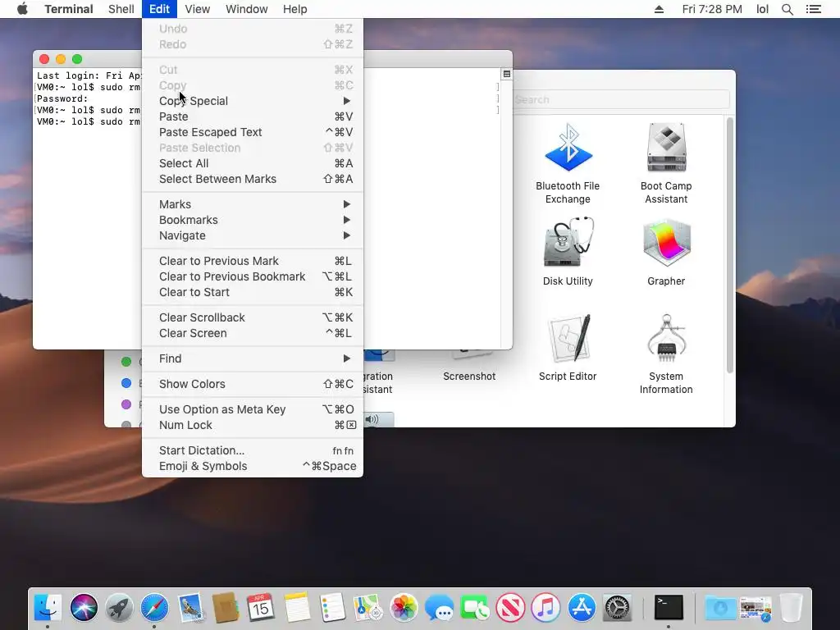Open Notification Center from the menu bar
The height and width of the screenshot is (630, 840).
(x=813, y=9)
